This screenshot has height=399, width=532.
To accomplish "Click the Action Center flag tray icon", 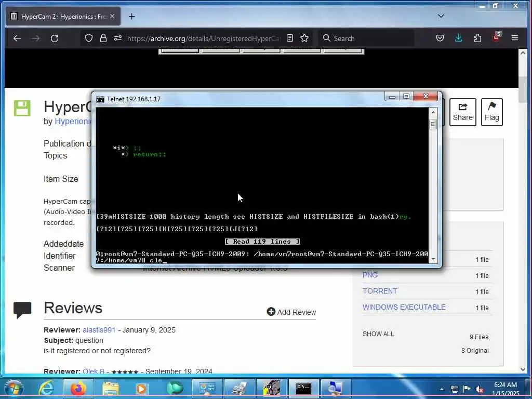I will coord(467,389).
